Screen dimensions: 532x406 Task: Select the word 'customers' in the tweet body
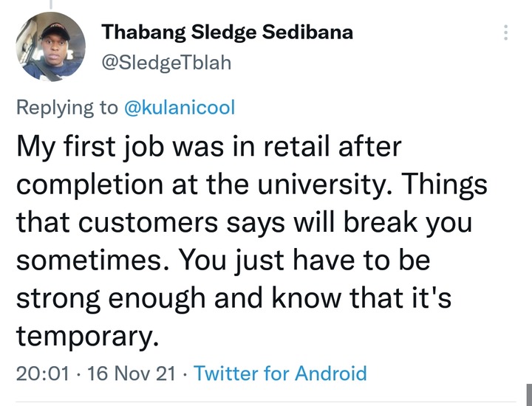(149, 222)
